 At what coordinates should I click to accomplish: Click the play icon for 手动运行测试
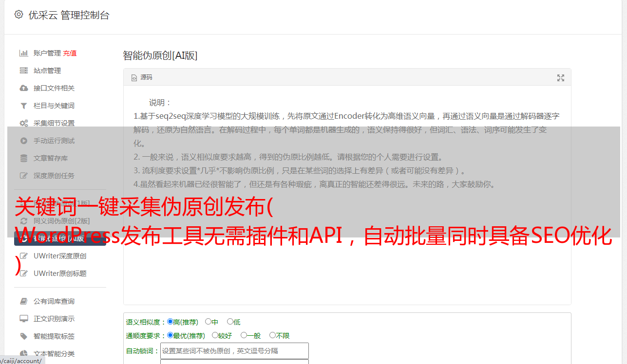(23, 141)
